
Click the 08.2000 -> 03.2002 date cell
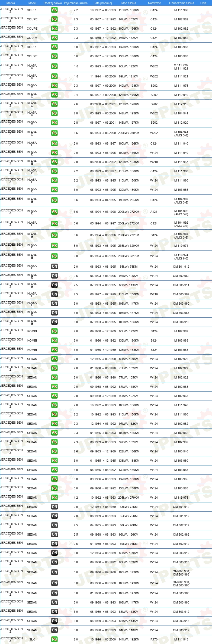pyautogui.click(x=103, y=162)
